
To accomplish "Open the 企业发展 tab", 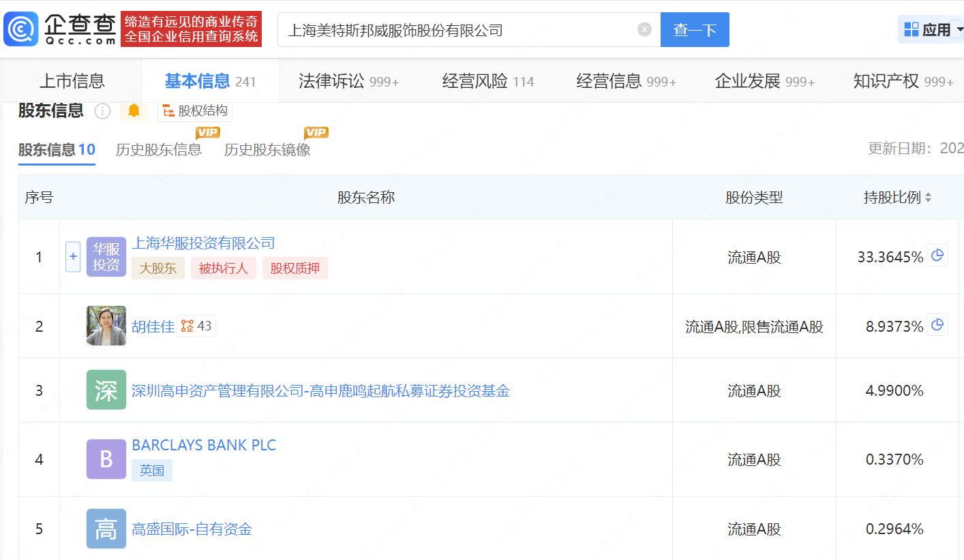I will point(765,81).
